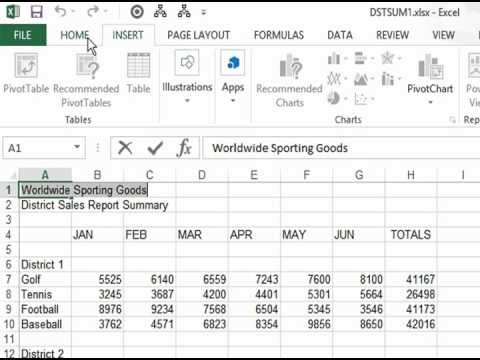
Task: Click the second hierarchy diagram icon in Quick Access
Action: click(184, 12)
